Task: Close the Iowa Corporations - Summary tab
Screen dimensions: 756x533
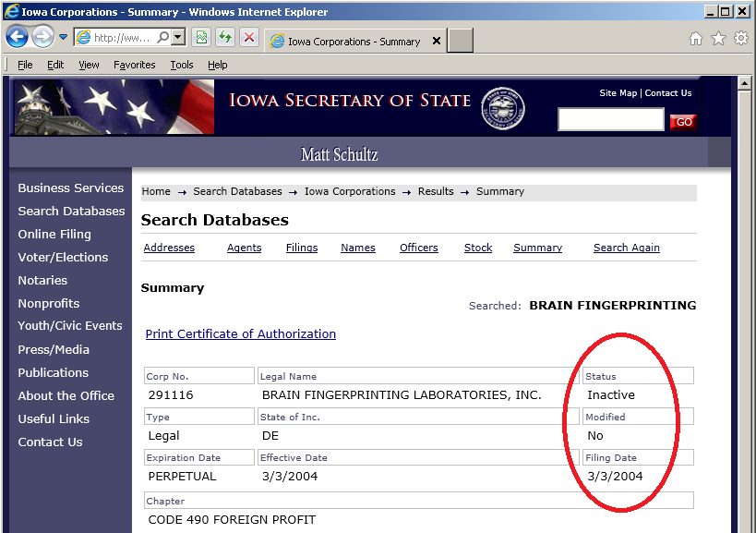Action: tap(437, 41)
